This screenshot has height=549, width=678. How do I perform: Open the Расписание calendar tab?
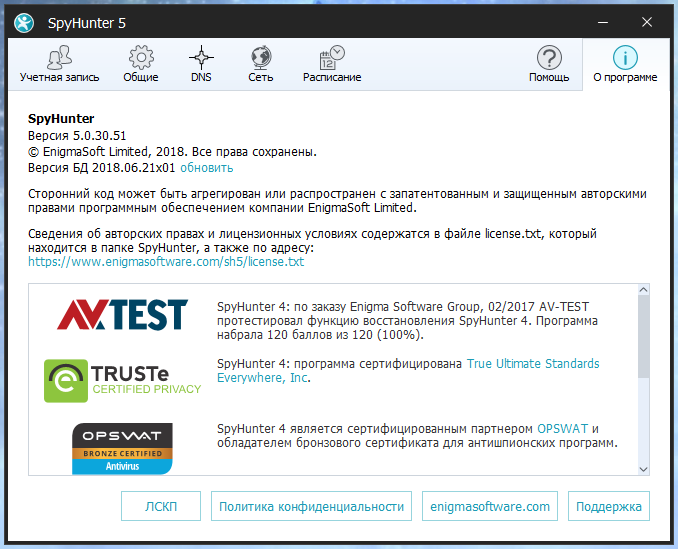point(332,64)
